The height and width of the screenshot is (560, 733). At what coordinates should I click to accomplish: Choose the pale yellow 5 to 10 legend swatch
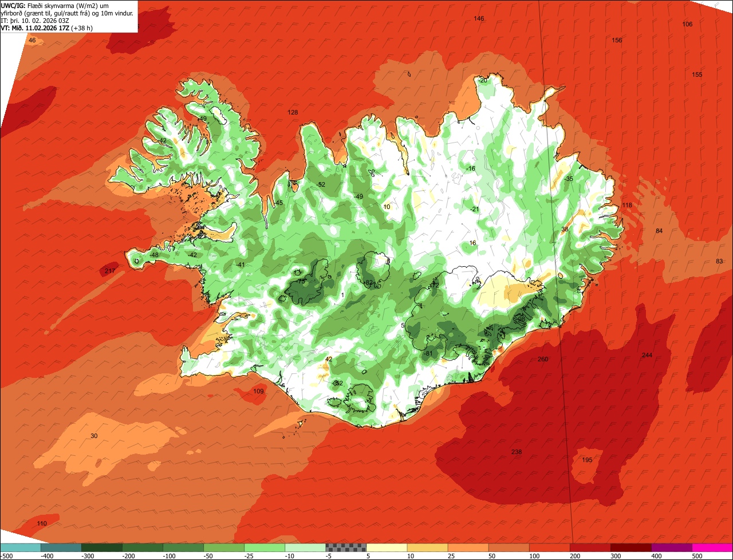pos(387,548)
